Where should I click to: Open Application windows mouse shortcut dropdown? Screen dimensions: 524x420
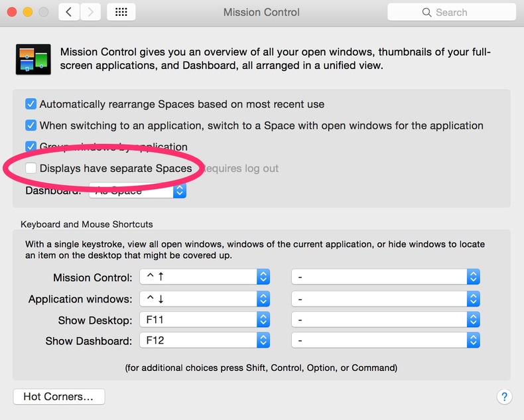coord(385,299)
